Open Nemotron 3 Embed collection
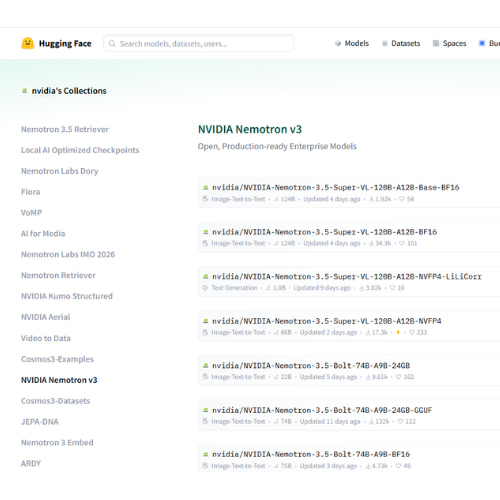This screenshot has height=500, width=500. [57, 443]
